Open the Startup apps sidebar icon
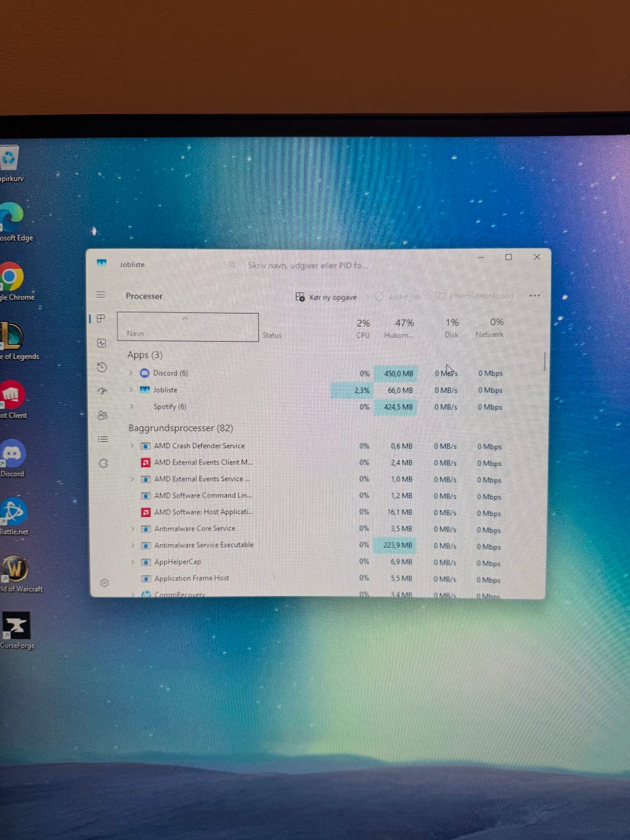 tap(102, 391)
